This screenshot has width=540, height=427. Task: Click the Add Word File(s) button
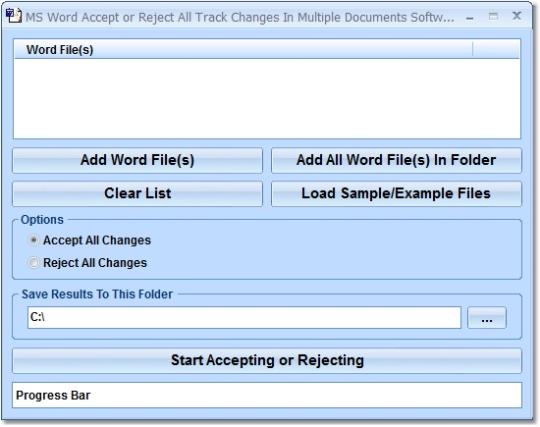[x=137, y=160]
